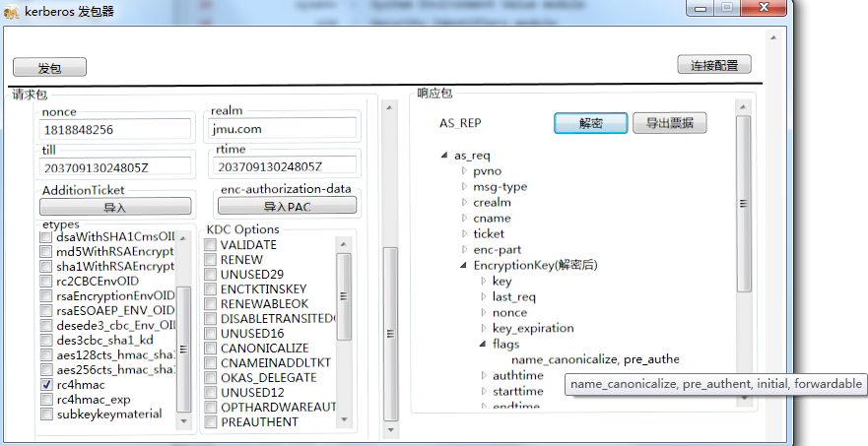Enable UNUSED16 KDC option
Screen dimensions: 868x446
(x=211, y=333)
